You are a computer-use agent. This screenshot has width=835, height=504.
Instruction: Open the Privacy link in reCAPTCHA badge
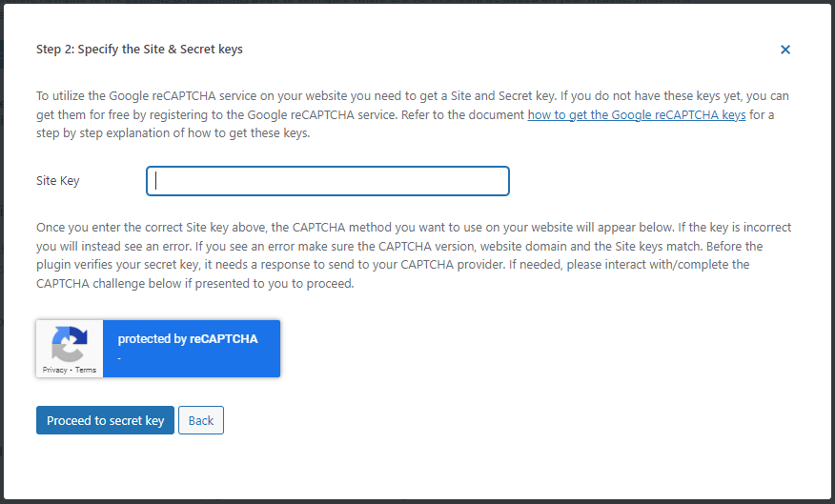pos(55,370)
